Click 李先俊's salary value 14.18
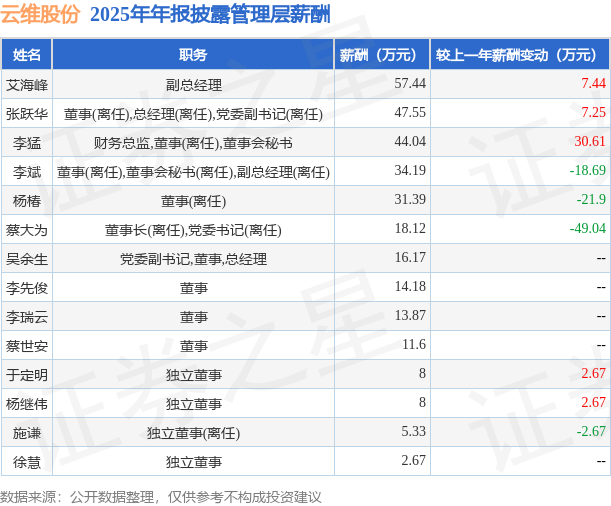Screen dimensions: 611x506 tap(410, 286)
